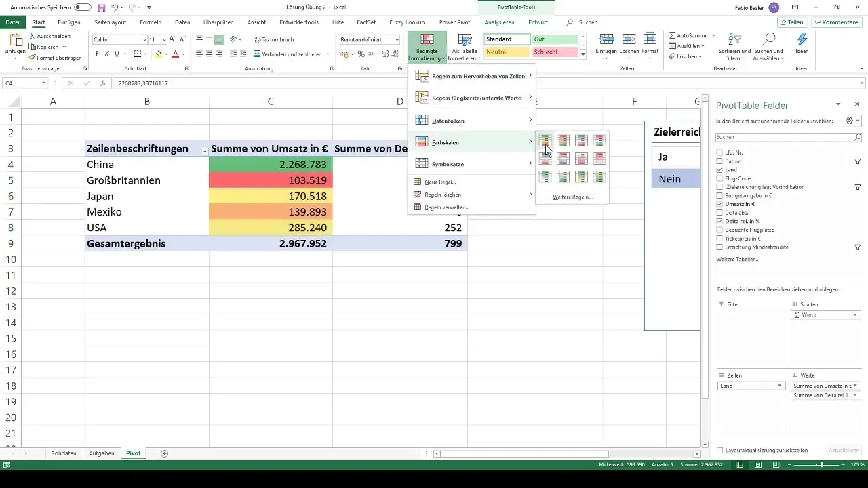Apply the Schlecht cell style swatch
Screen dimensions: 868x488
[555, 52]
